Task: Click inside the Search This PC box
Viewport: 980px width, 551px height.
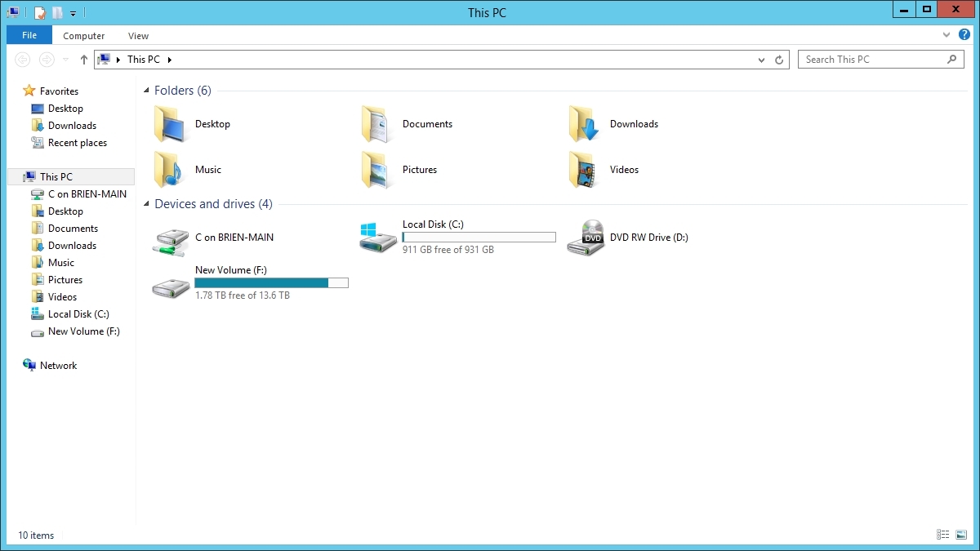Action: point(866,59)
